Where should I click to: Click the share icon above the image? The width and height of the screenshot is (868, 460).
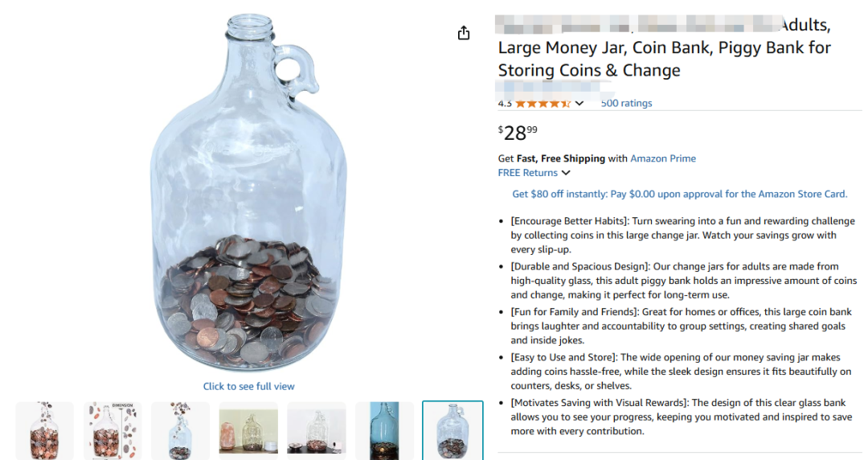(x=464, y=33)
